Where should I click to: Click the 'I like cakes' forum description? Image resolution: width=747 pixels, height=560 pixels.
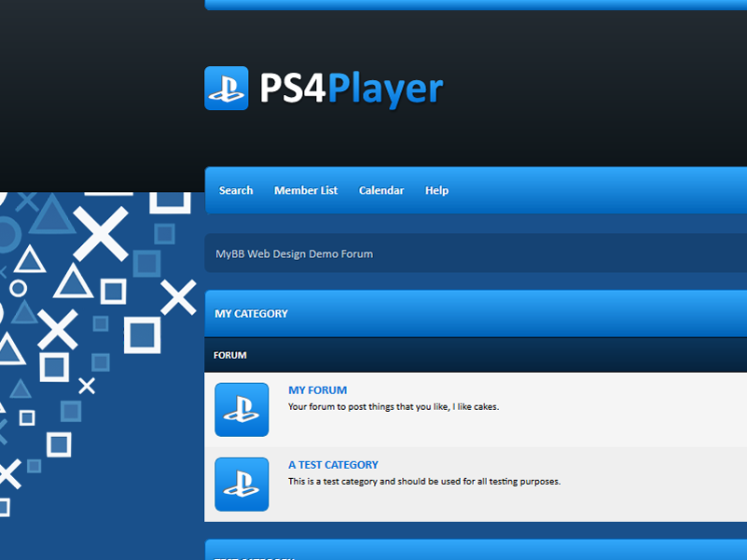point(393,407)
